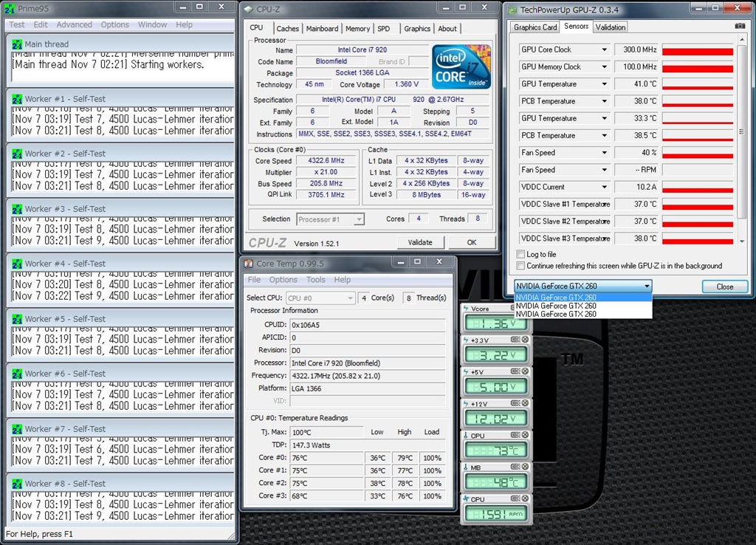Image resolution: width=756 pixels, height=545 pixels.
Task: Switch to GPU-Z Graphics Card tab
Action: [x=535, y=27]
